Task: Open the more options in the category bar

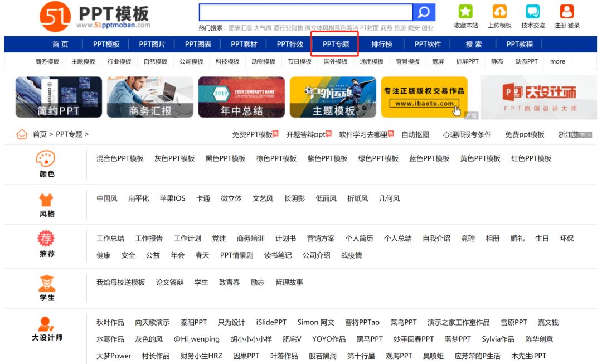Action: [x=557, y=61]
